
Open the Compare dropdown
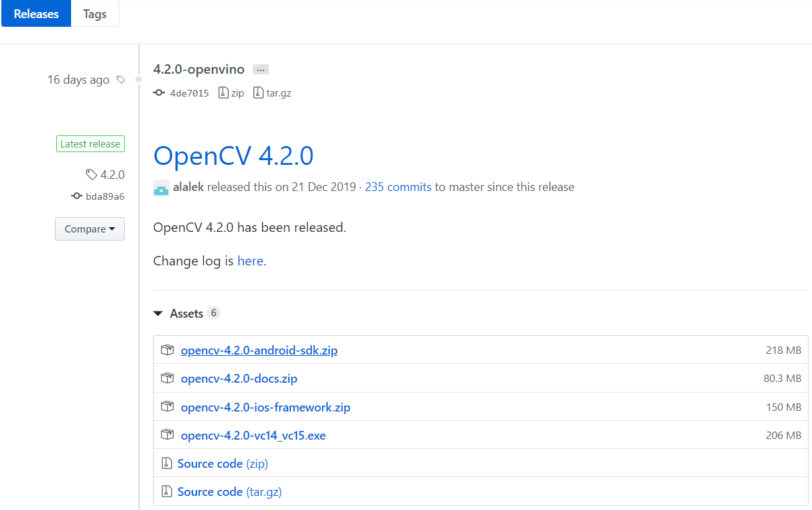[90, 229]
